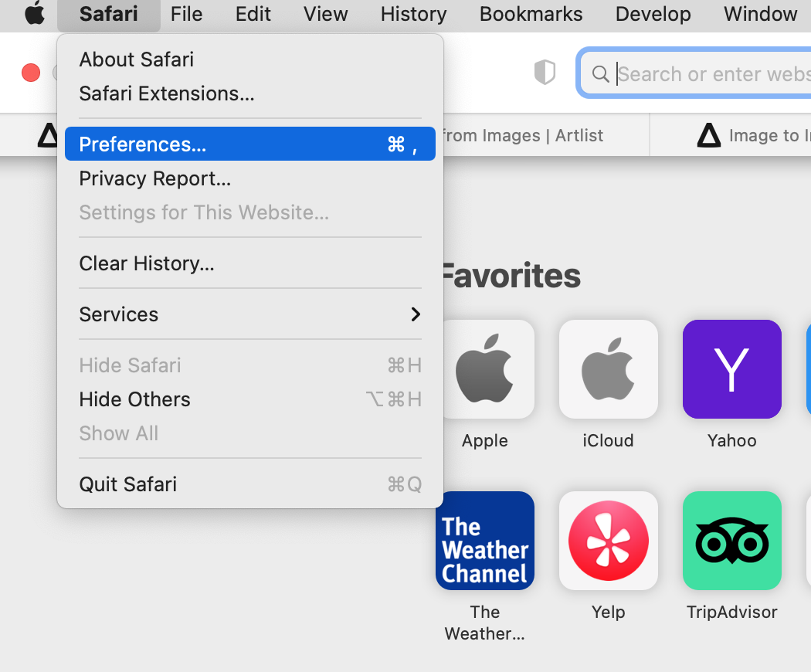The width and height of the screenshot is (811, 672).
Task: Open the Develop menu
Action: click(653, 13)
